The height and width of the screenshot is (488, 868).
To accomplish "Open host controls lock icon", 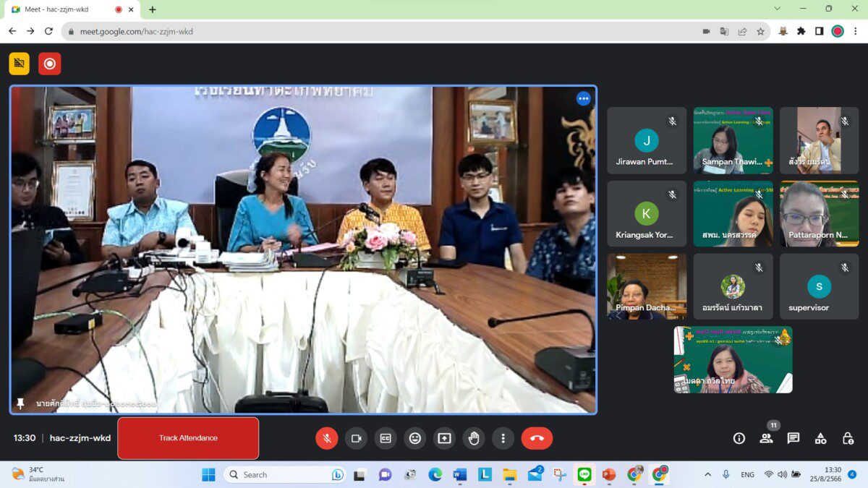I will (848, 438).
